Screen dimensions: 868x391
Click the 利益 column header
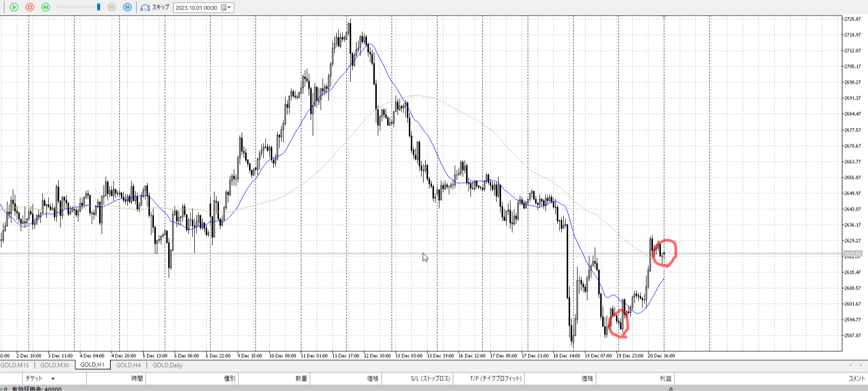[666, 379]
